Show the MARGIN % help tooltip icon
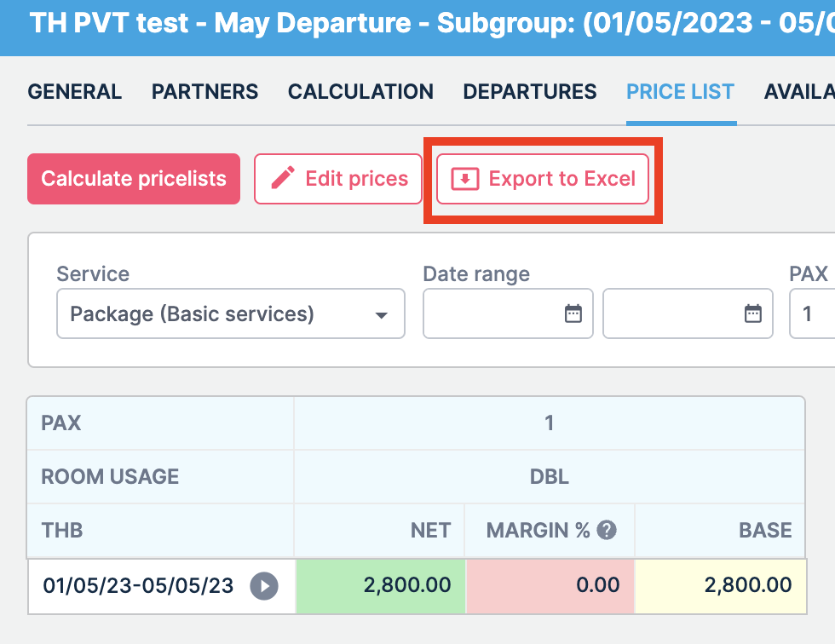Image resolution: width=835 pixels, height=644 pixels. [x=607, y=530]
